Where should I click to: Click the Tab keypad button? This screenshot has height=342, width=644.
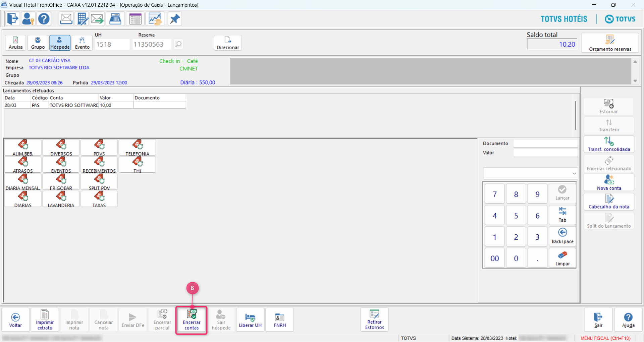[x=562, y=215]
